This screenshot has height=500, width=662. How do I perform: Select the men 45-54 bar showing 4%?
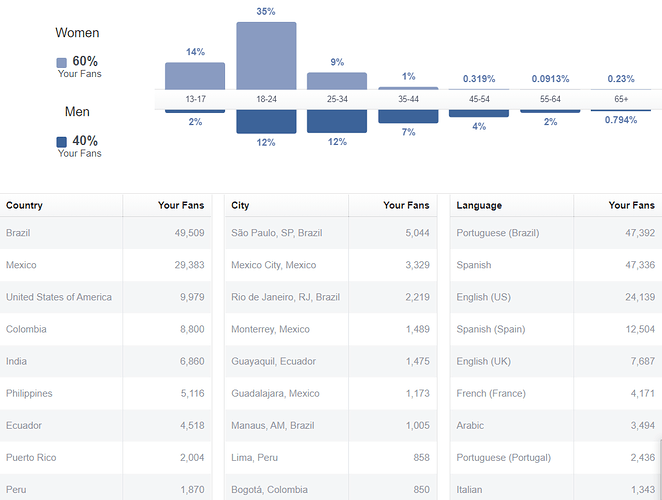pos(479,113)
